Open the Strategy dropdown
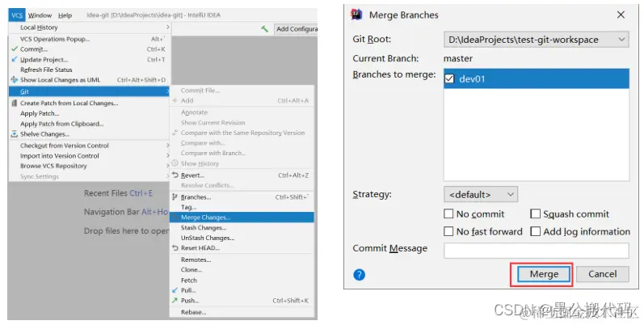 (481, 194)
